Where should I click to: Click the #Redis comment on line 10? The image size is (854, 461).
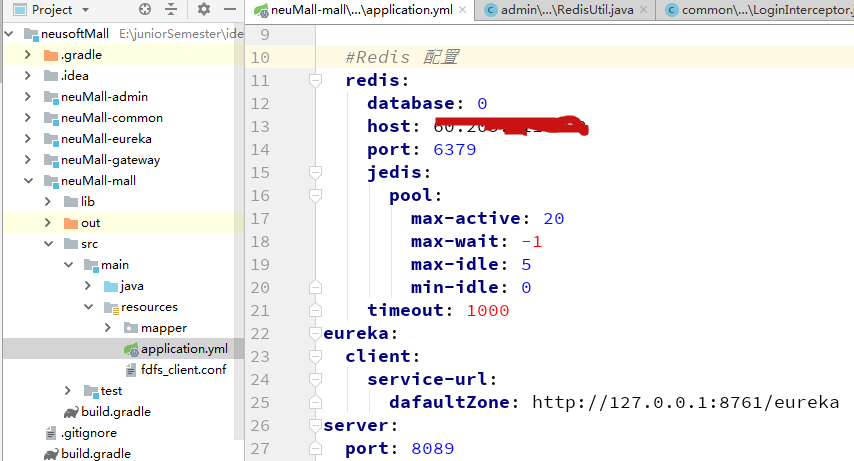[x=402, y=57]
